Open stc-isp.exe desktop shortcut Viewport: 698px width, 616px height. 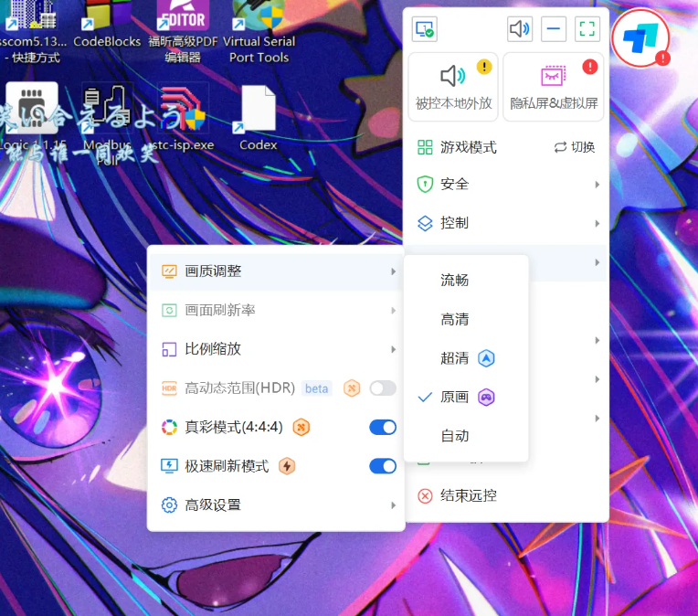(x=182, y=118)
